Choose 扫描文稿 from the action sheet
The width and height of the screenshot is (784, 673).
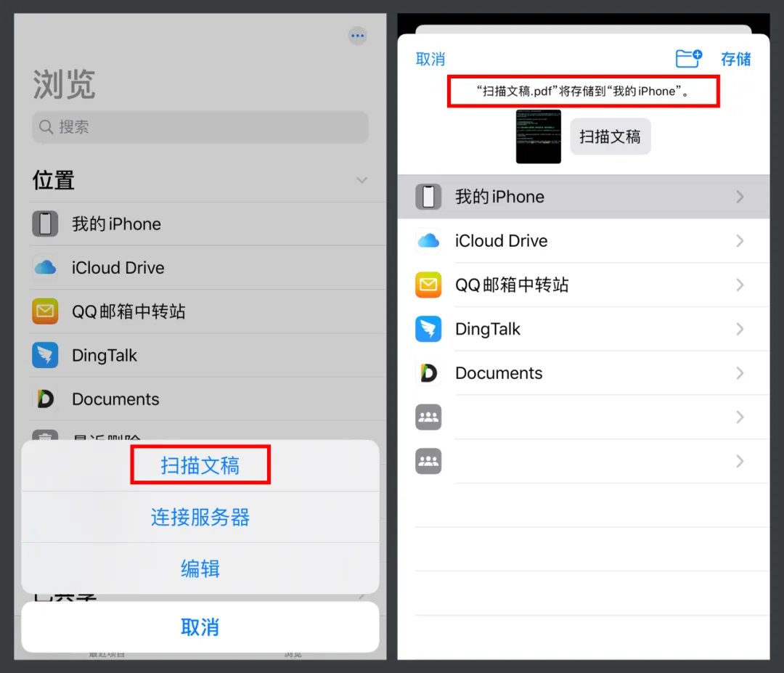pyautogui.click(x=200, y=465)
